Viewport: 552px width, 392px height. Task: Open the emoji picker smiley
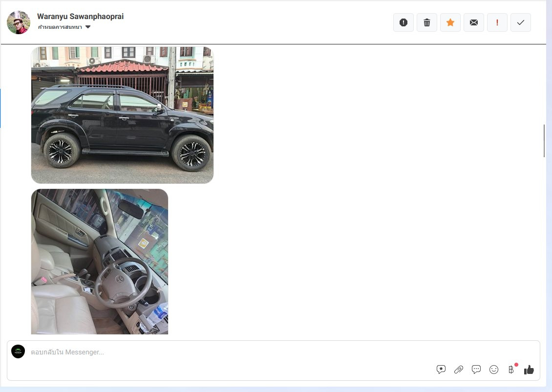493,370
